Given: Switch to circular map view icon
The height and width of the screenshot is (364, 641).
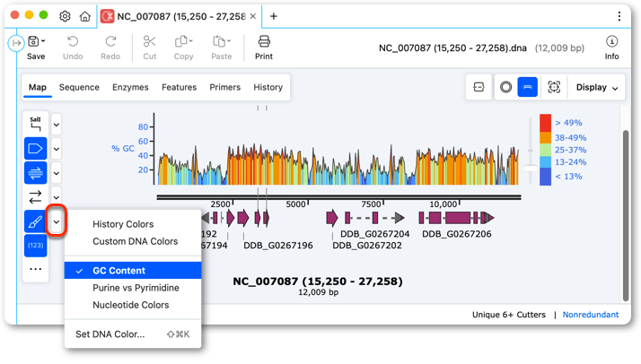Looking at the screenshot, I should point(505,87).
